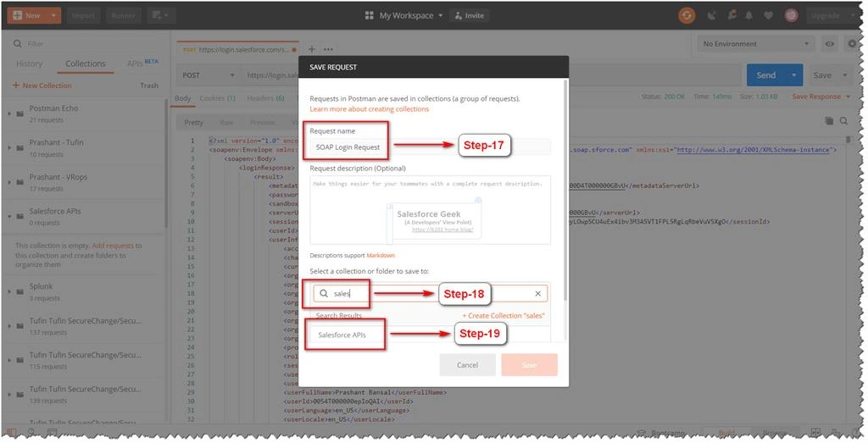The width and height of the screenshot is (868, 443).
Task: Switch to the Collections tab
Action: (x=86, y=64)
